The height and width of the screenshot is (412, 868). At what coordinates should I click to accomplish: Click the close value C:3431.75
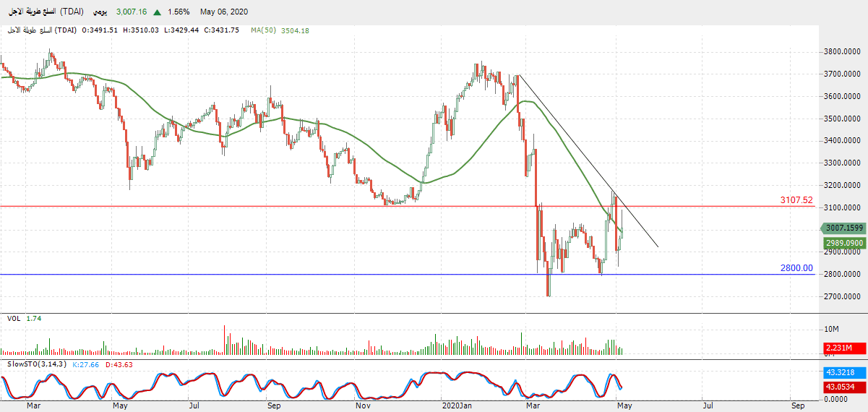tap(220, 30)
